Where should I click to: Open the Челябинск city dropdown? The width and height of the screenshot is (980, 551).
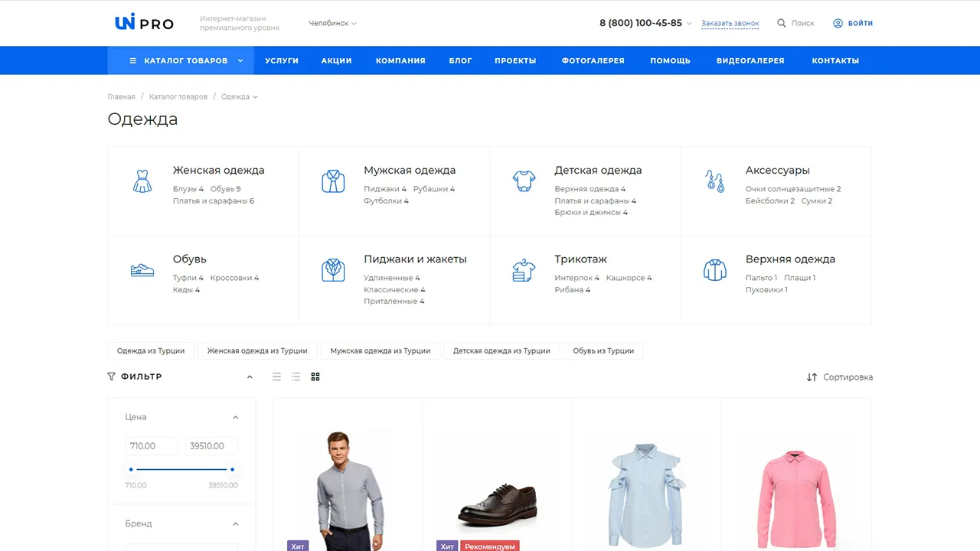coord(332,23)
